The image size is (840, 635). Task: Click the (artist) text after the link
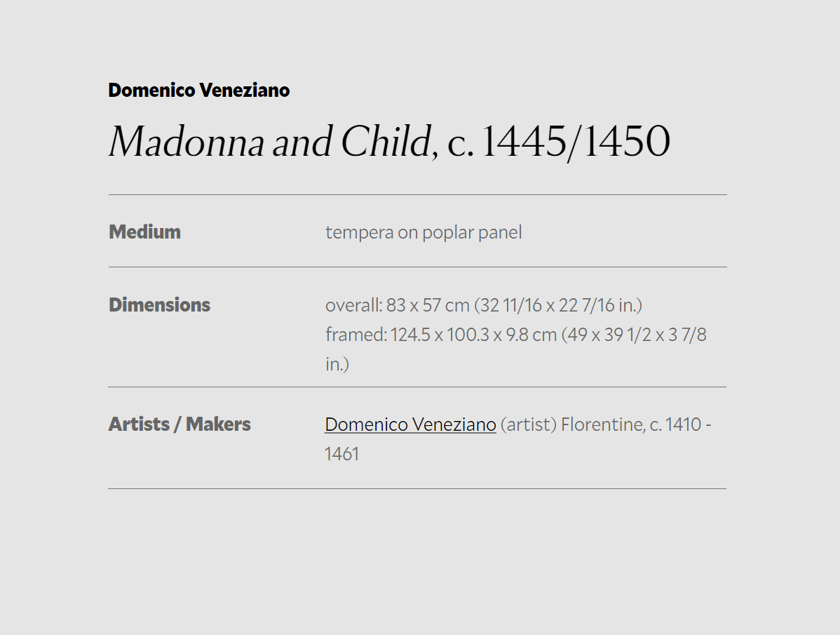(529, 425)
